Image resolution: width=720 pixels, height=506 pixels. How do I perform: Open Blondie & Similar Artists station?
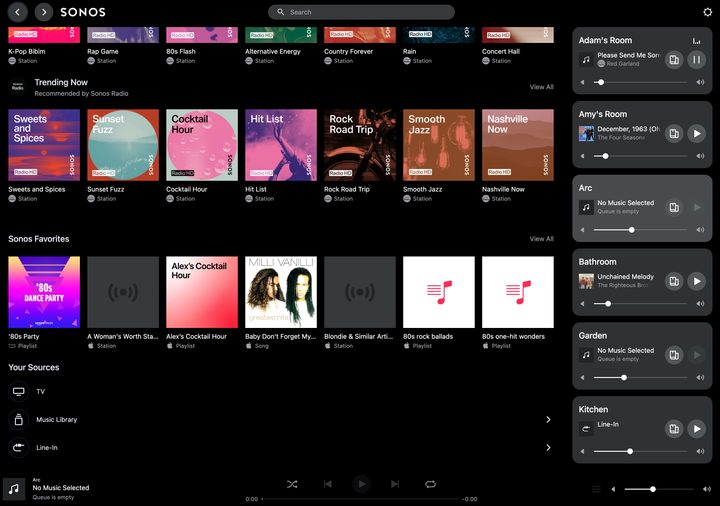[360, 292]
